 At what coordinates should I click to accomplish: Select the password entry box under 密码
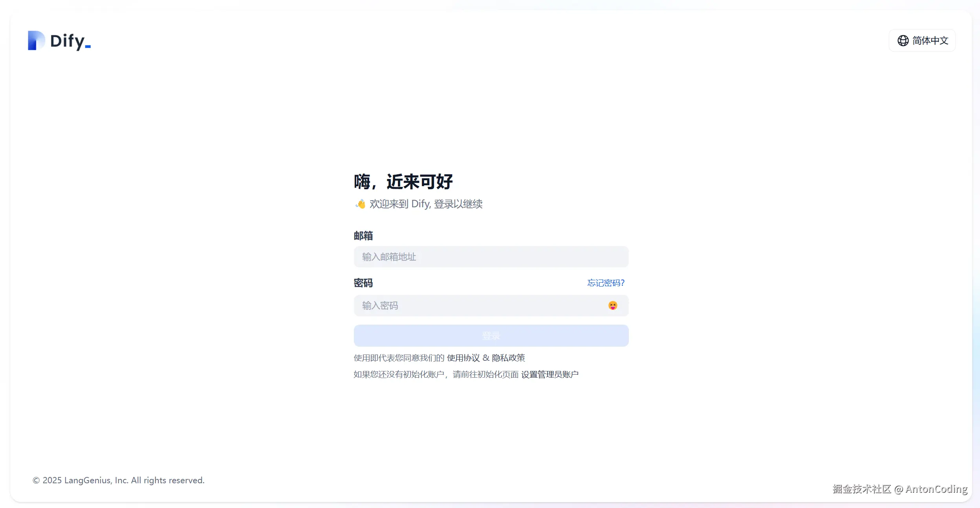click(471, 305)
